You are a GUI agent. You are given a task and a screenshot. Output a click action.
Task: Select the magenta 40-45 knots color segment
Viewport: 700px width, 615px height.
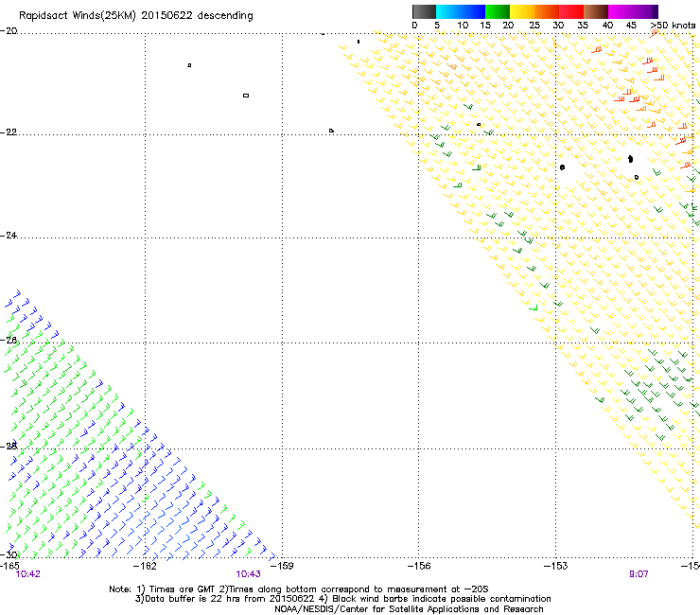(x=621, y=11)
